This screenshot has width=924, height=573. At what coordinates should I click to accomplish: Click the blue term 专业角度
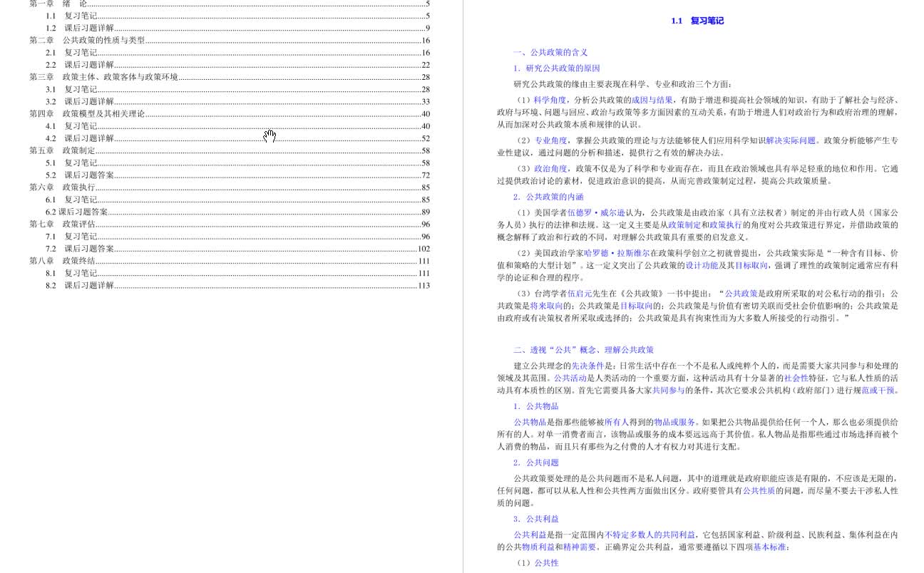click(551, 140)
